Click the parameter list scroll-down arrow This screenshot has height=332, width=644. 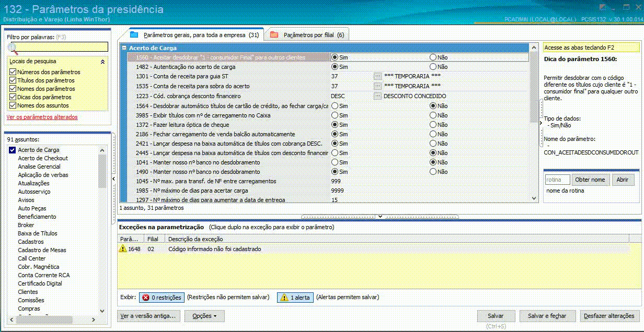(x=533, y=198)
